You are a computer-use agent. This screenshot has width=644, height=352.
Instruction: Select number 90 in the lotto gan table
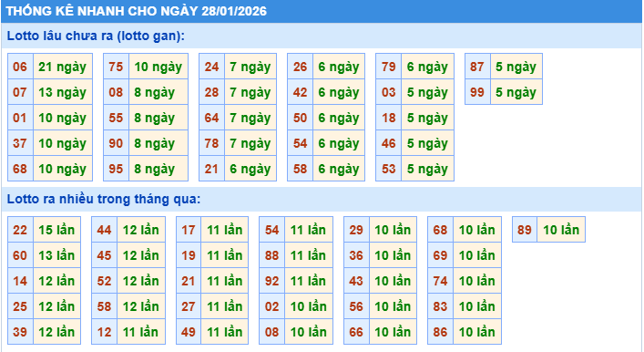click(116, 143)
